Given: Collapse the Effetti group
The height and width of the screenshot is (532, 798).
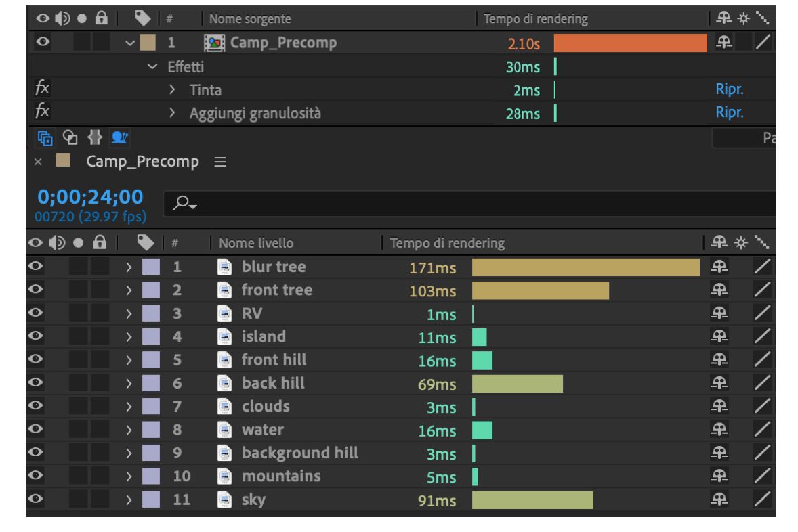Looking at the screenshot, I should click(x=152, y=67).
